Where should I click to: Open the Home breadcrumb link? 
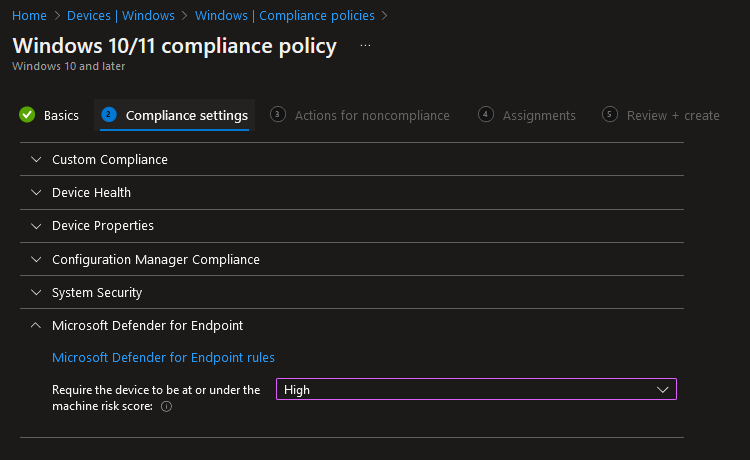click(29, 16)
